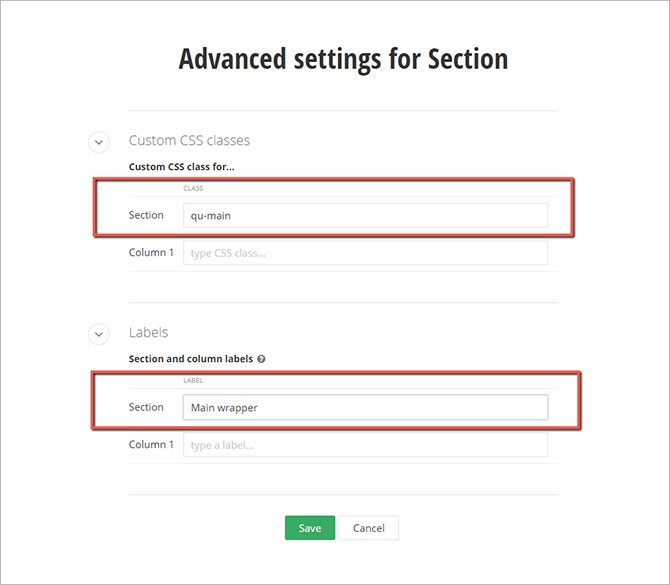Select Column 1 label in CSS classes group

pyautogui.click(x=151, y=253)
